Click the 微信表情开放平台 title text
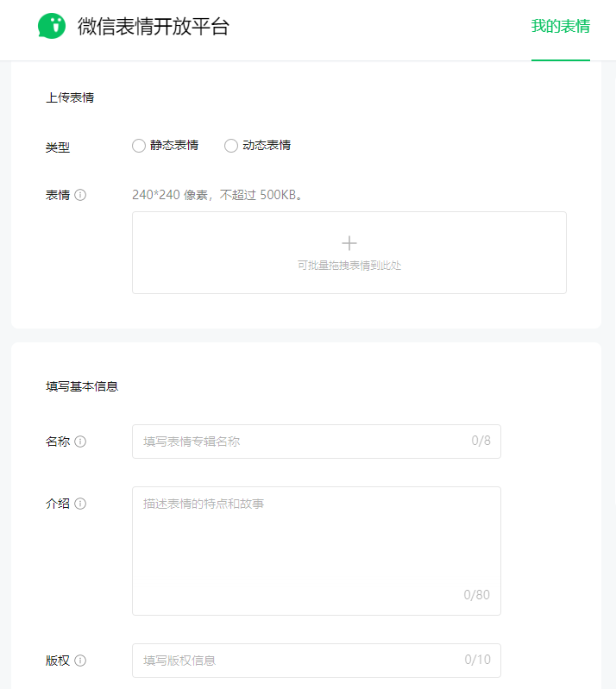The height and width of the screenshot is (689, 616). 154,27
